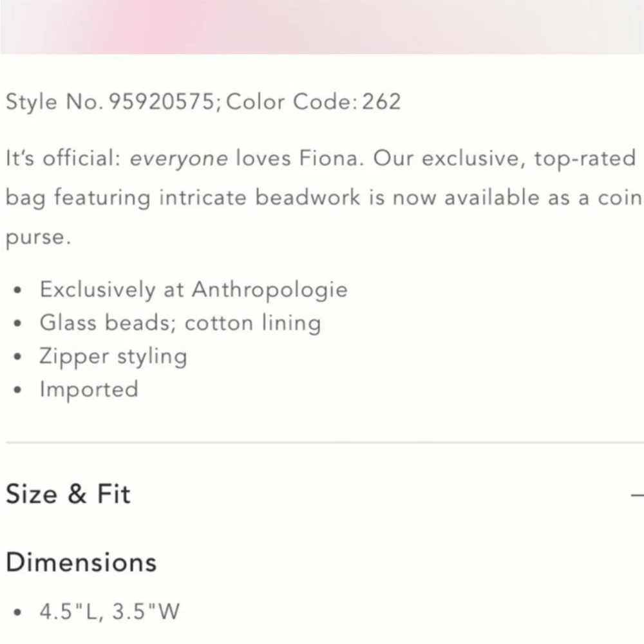This screenshot has width=644, height=644.
Task: Tap the pink product image banner
Action: 322,27
